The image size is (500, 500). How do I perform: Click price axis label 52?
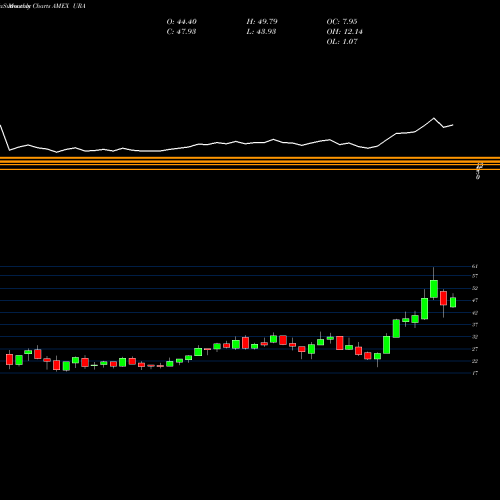click(475, 288)
